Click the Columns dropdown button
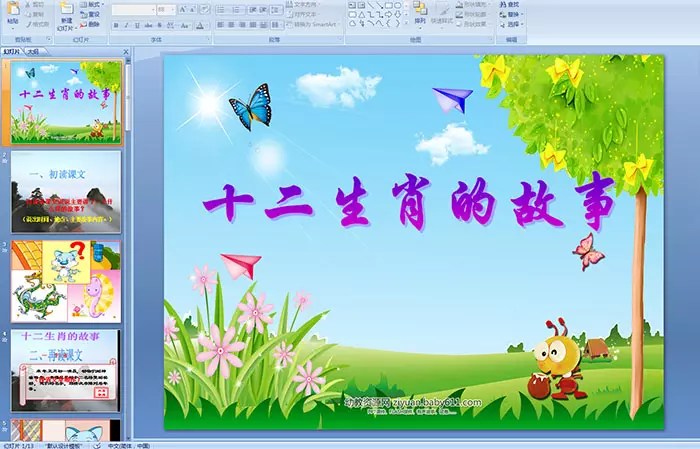The image size is (700, 449). pos(276,25)
